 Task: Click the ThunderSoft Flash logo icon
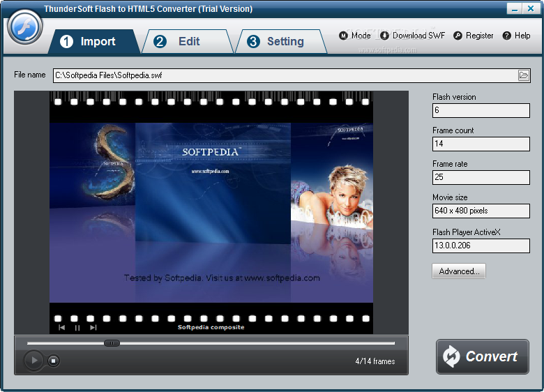(x=25, y=27)
